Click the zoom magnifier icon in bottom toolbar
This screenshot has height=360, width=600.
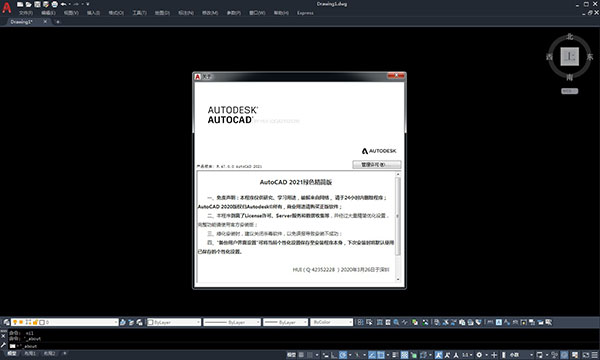coord(396,322)
